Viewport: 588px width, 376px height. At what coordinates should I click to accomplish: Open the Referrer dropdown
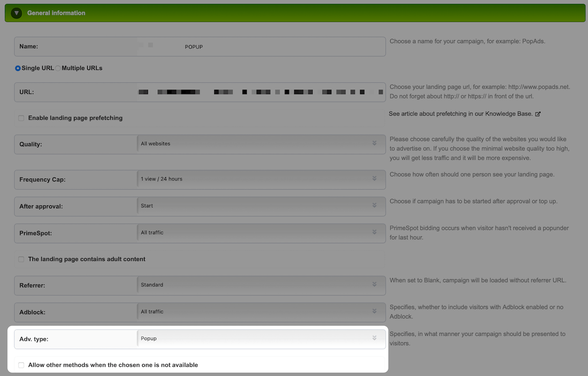[x=261, y=285]
